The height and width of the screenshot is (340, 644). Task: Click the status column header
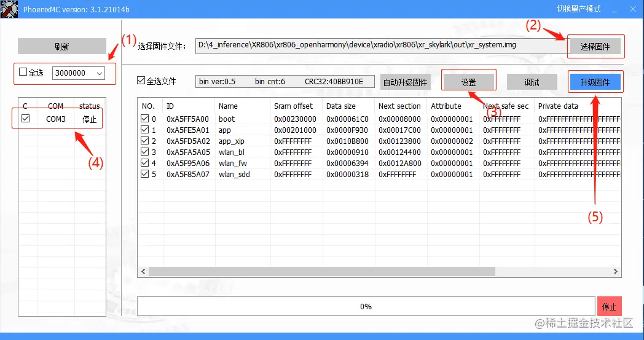[x=90, y=106]
